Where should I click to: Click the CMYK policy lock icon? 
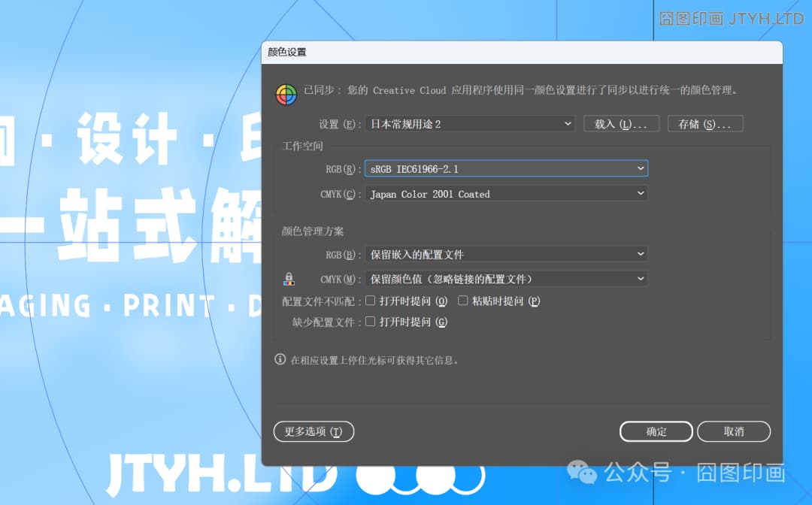click(289, 279)
